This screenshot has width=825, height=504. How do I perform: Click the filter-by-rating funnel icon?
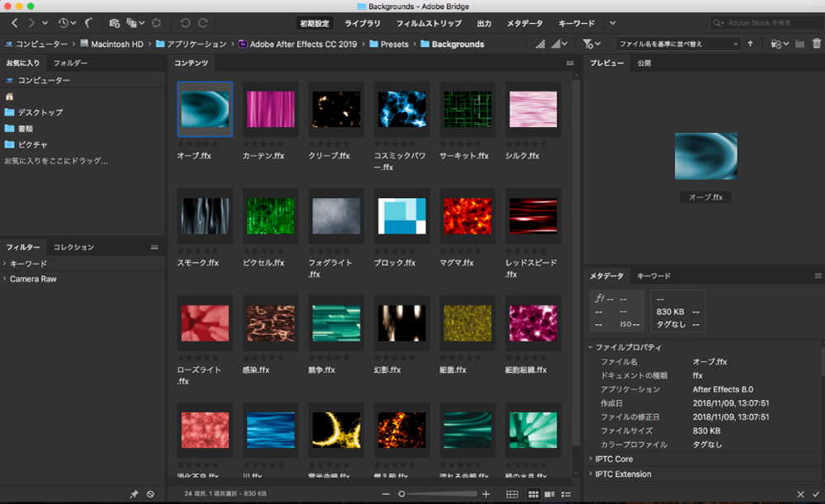[x=587, y=44]
